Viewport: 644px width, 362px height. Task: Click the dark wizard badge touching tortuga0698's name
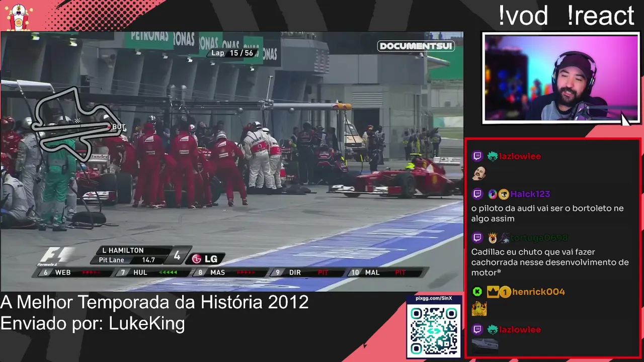click(x=505, y=238)
